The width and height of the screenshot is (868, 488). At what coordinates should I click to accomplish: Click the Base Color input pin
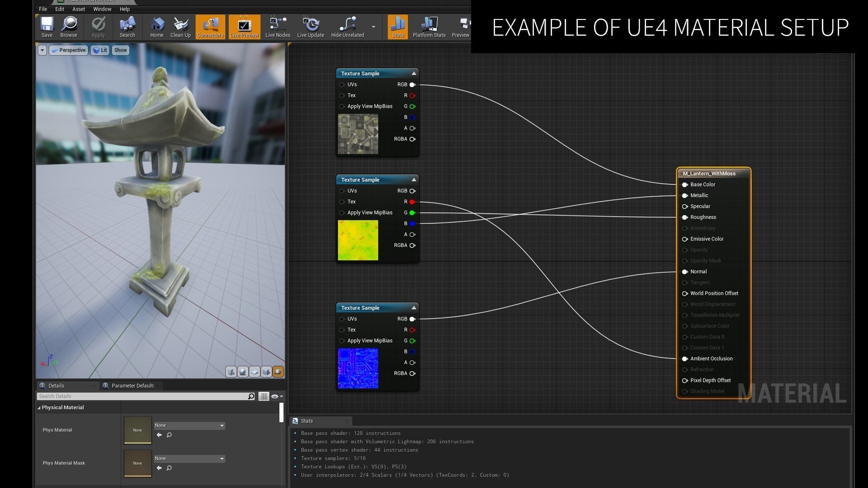click(685, 185)
